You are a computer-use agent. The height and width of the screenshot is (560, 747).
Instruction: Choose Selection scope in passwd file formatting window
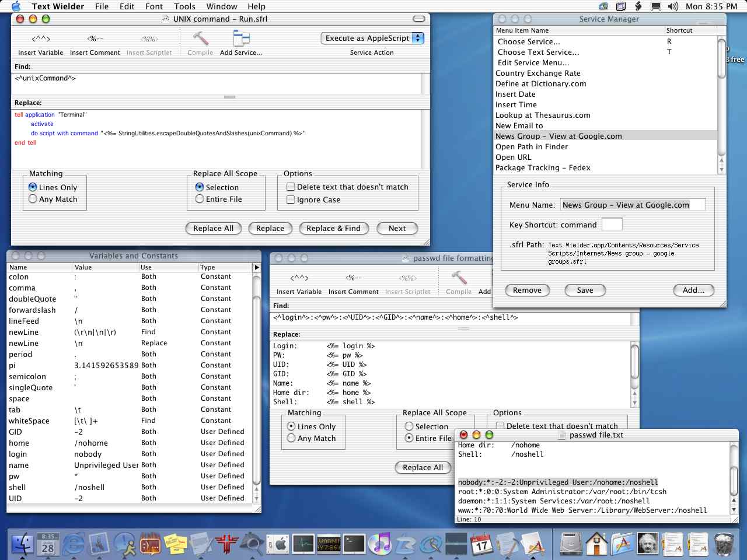pos(409,426)
